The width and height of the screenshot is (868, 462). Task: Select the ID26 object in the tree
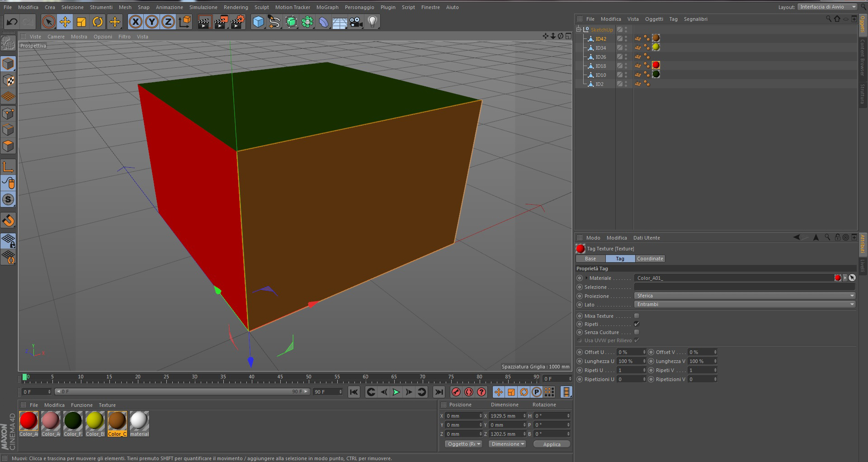[601, 57]
